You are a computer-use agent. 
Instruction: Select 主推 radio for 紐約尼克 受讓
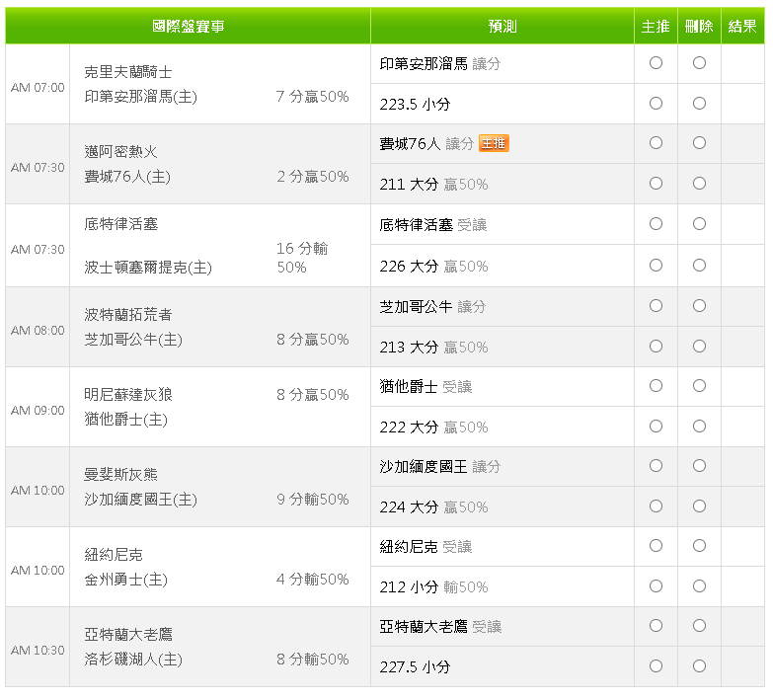[656, 546]
